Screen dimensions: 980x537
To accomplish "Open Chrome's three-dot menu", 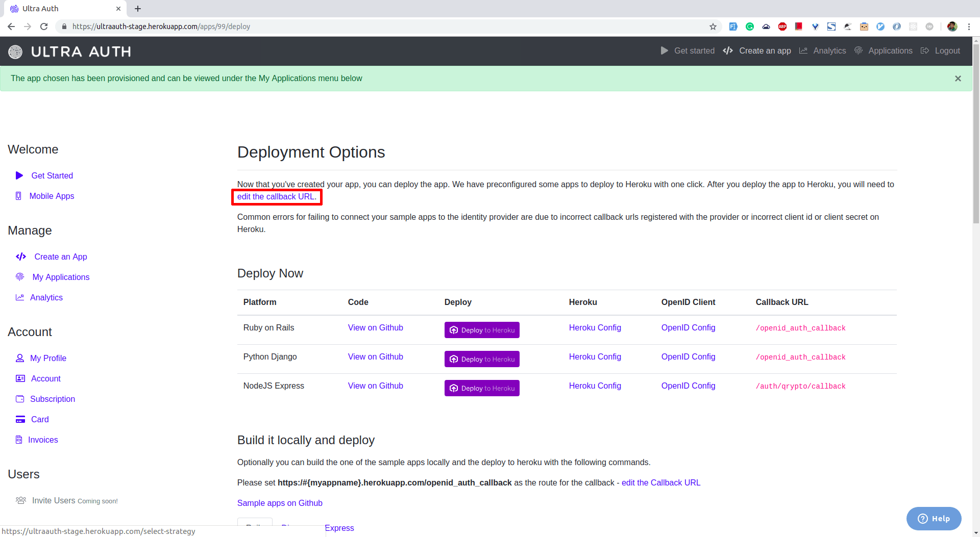I will pyautogui.click(x=970, y=27).
